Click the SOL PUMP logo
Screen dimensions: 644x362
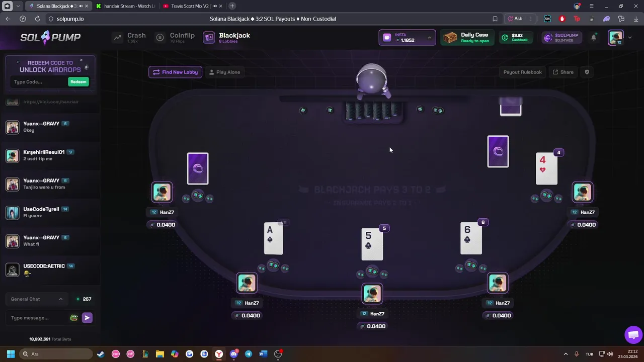click(x=50, y=37)
